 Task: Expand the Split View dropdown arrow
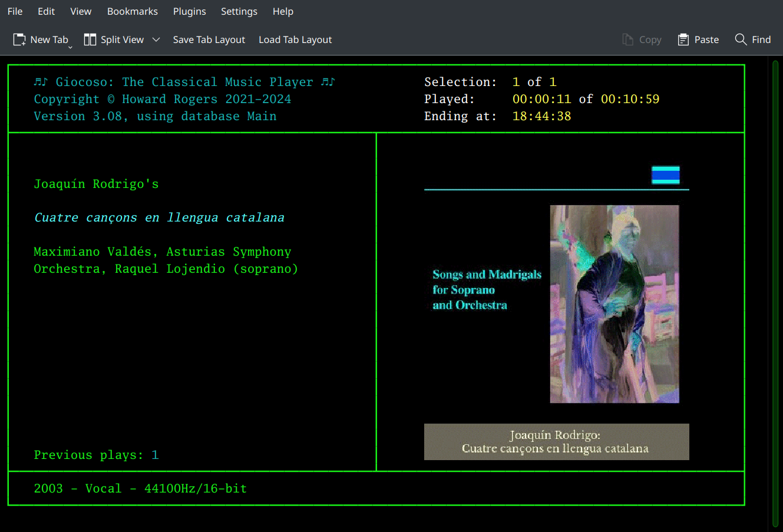pos(156,39)
